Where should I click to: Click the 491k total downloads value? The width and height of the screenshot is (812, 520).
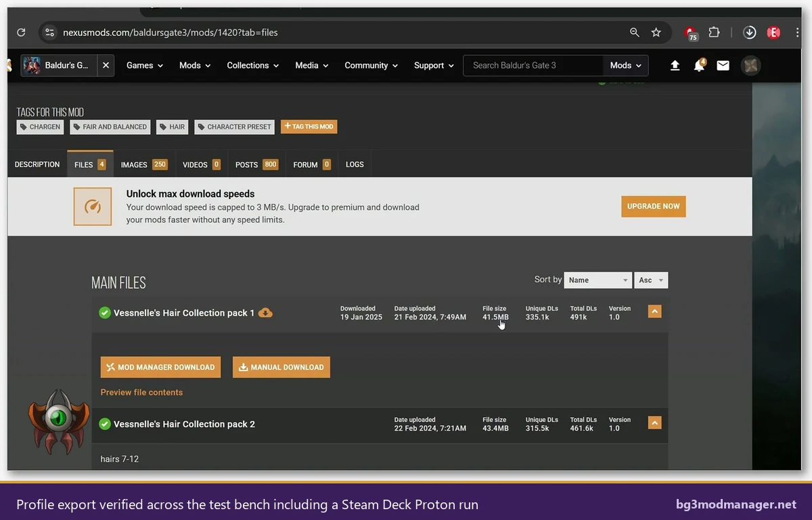pos(579,317)
